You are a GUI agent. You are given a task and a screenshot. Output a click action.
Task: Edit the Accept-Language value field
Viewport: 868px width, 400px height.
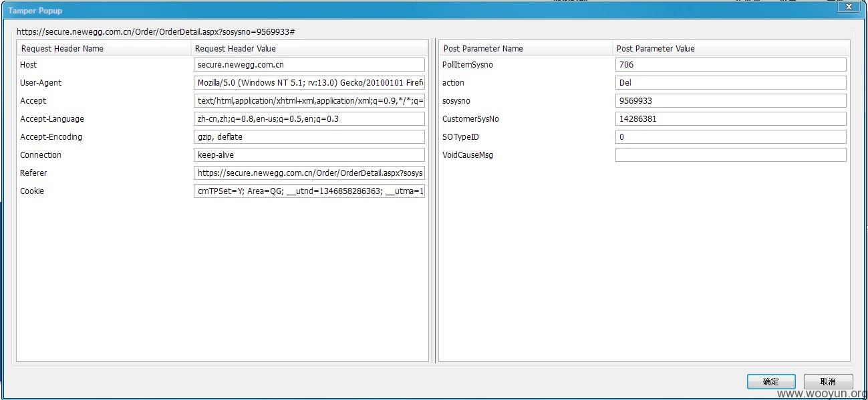309,119
